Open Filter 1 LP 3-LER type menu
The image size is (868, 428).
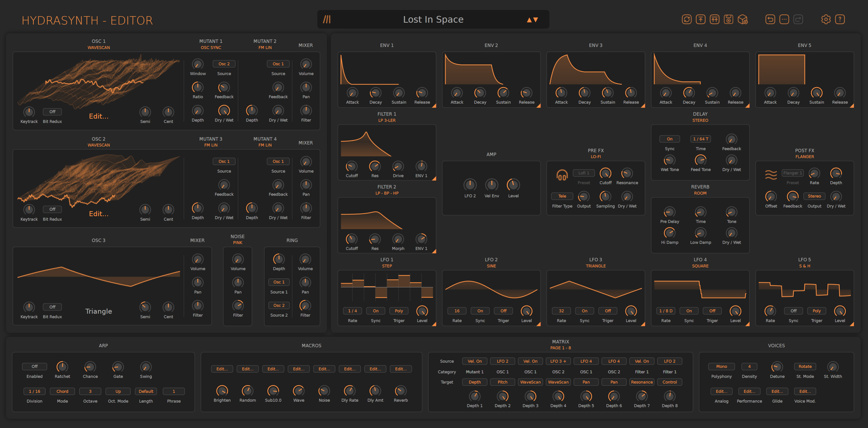point(387,120)
